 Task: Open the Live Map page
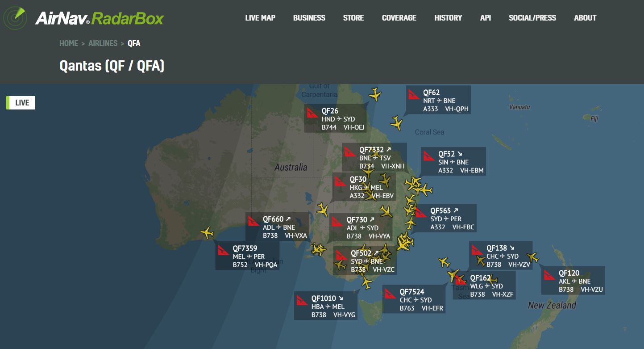(260, 18)
